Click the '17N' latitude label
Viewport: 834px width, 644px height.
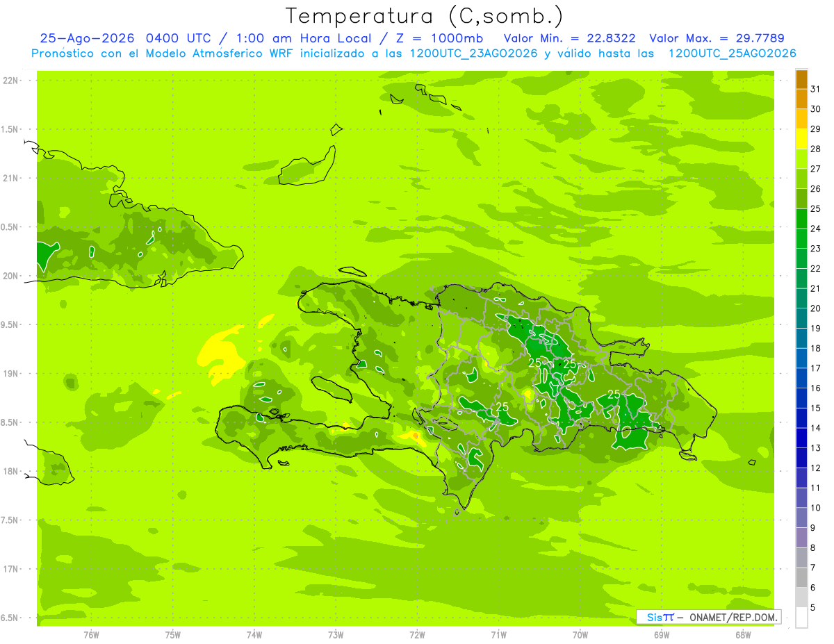[x=11, y=569]
